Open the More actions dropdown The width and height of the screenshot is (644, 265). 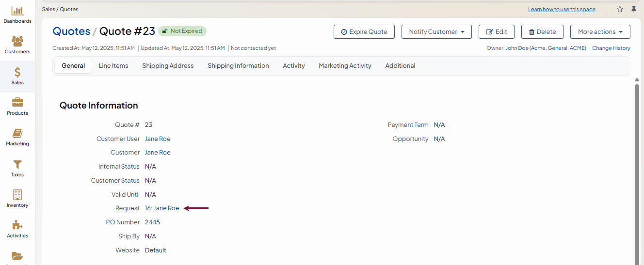point(600,32)
